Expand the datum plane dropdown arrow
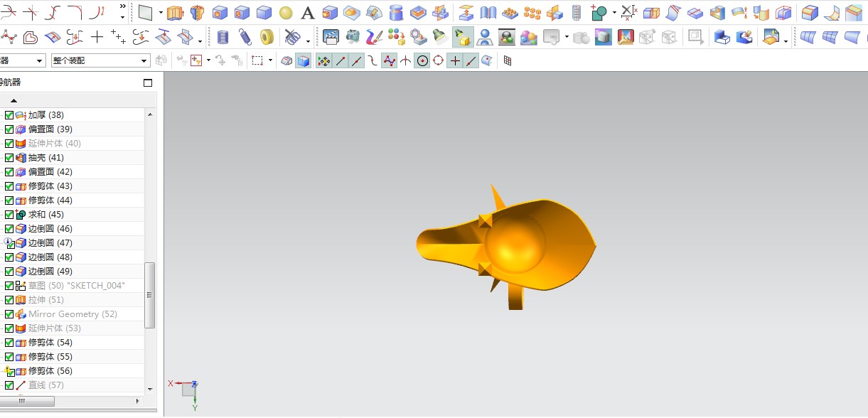This screenshot has width=868, height=418. click(x=161, y=14)
